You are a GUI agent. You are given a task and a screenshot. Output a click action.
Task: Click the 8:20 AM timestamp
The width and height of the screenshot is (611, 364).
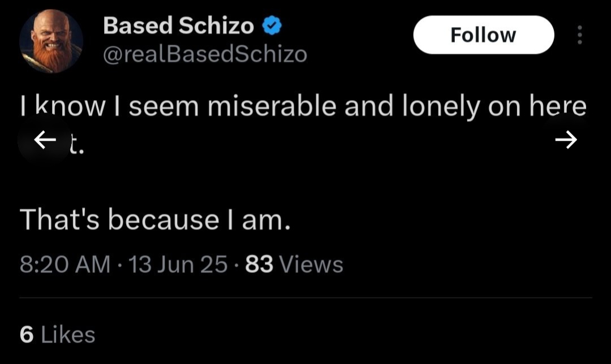[64, 264]
